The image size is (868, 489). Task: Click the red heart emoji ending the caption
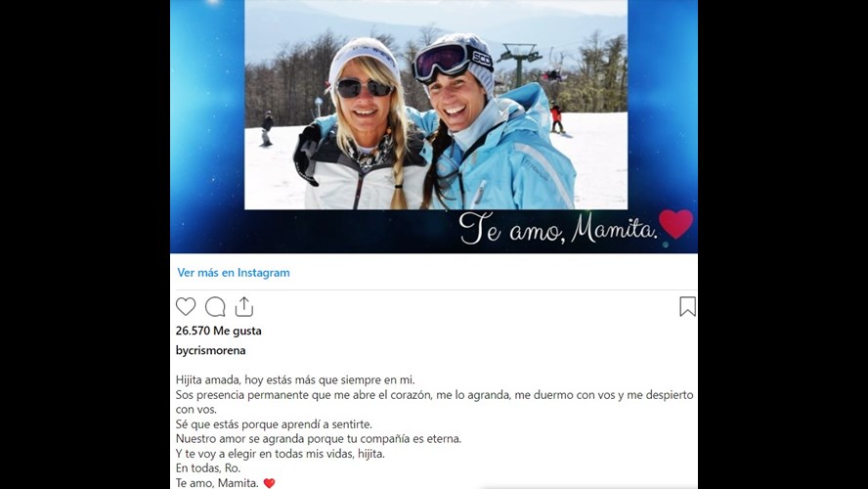tap(269, 483)
